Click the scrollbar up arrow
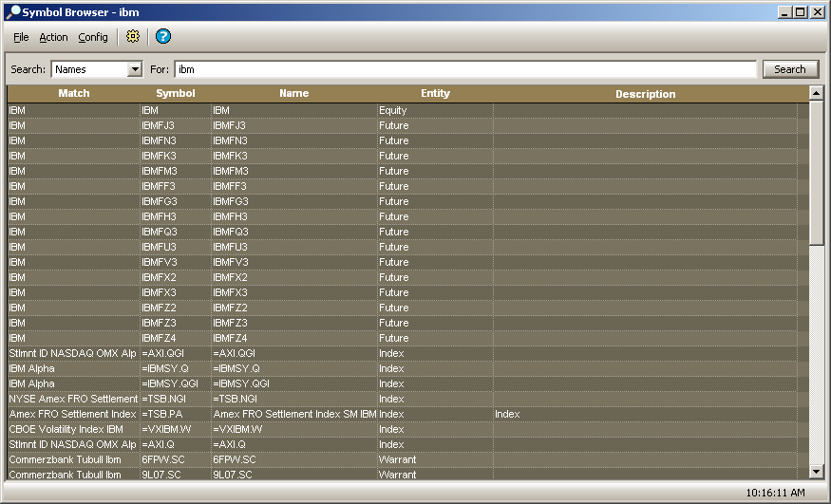831x504 pixels. (816, 93)
